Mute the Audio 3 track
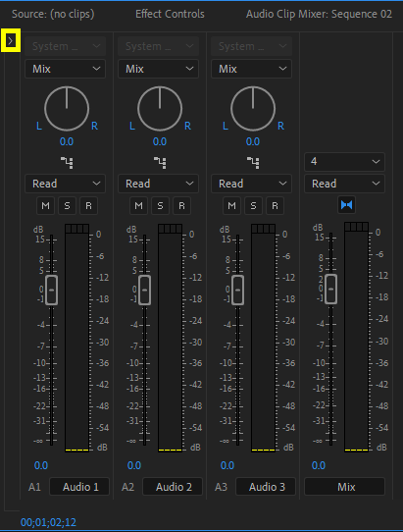 (x=231, y=205)
